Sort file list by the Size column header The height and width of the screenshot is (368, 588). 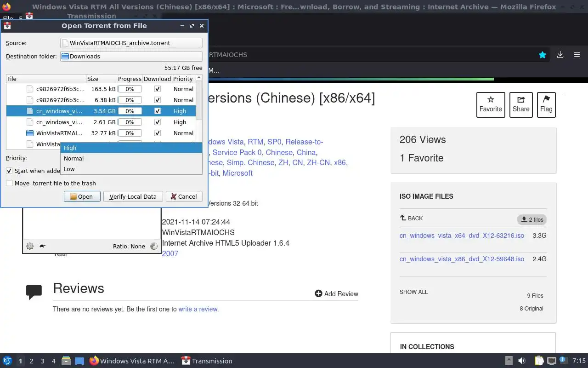click(102, 79)
